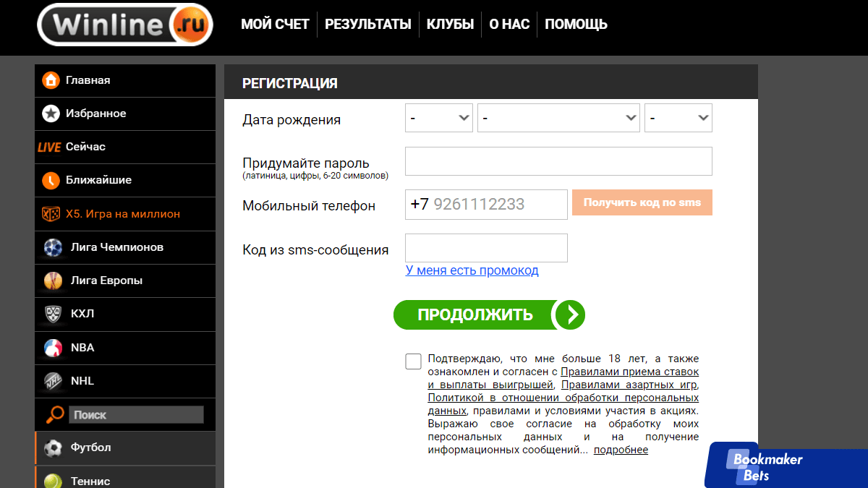Select the dice icon for X5 game
This screenshot has height=488, width=868.
pos(51,214)
